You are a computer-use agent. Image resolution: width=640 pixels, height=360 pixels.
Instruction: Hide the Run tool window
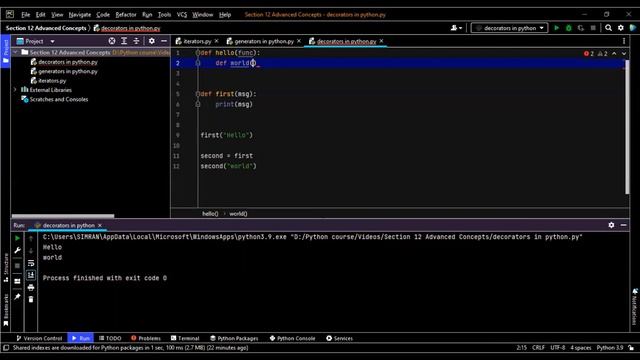(x=623, y=225)
